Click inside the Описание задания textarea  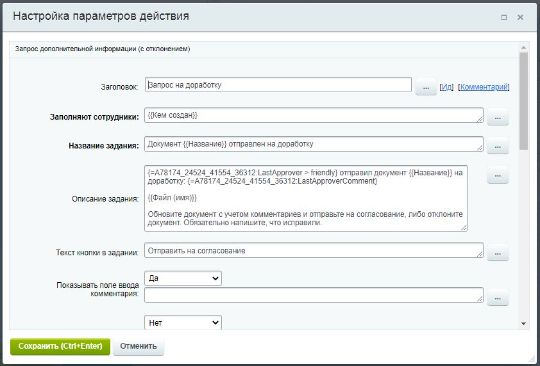click(306, 198)
